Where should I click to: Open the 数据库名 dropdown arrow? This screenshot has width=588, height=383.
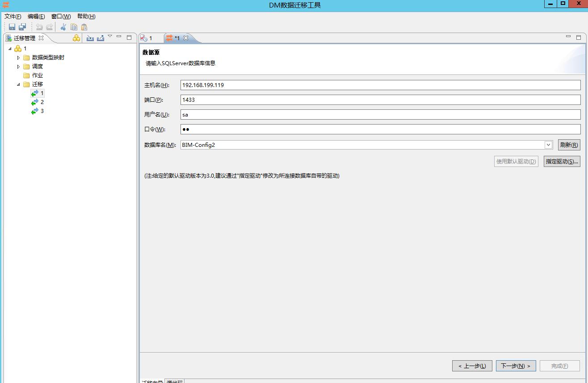(549, 145)
